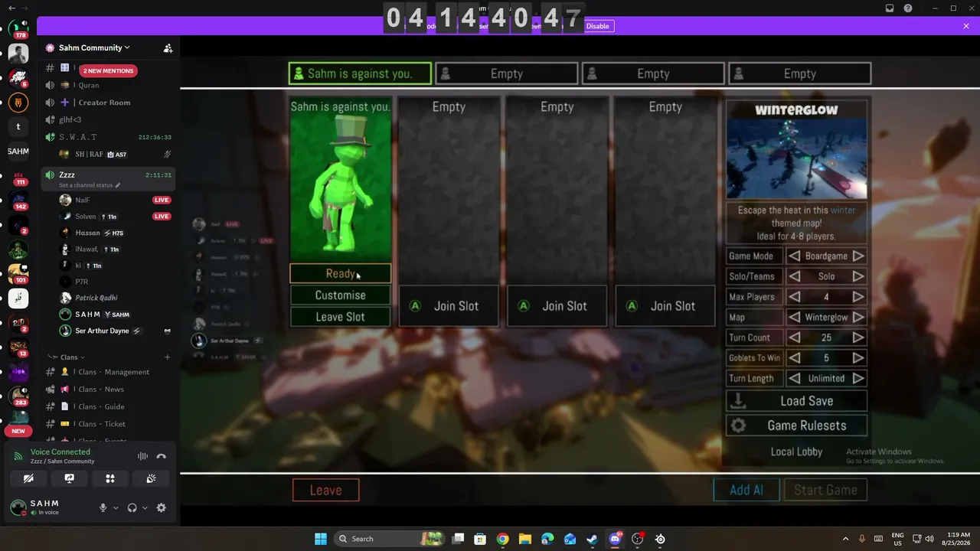Open the 't' server icon
The height and width of the screenshot is (551, 980).
(18, 127)
